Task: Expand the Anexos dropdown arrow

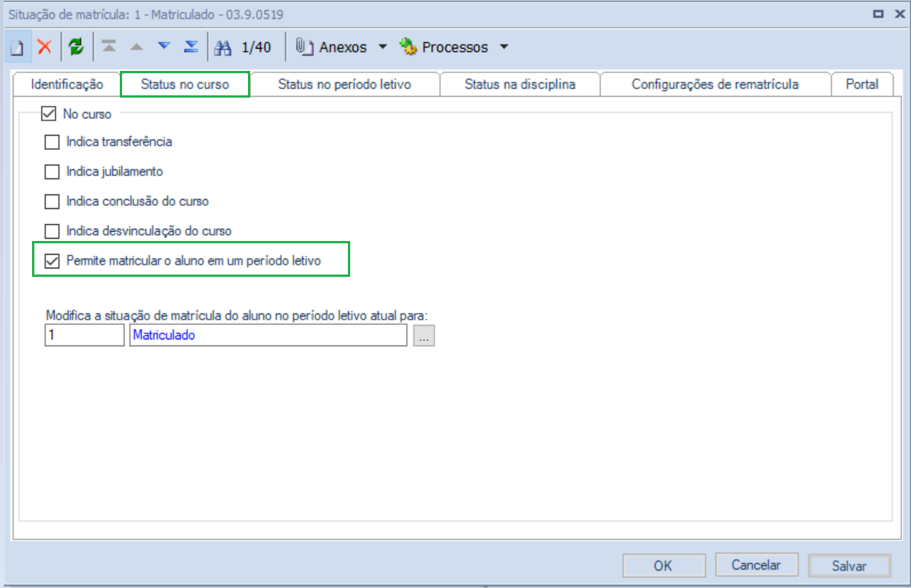Action: click(x=382, y=47)
